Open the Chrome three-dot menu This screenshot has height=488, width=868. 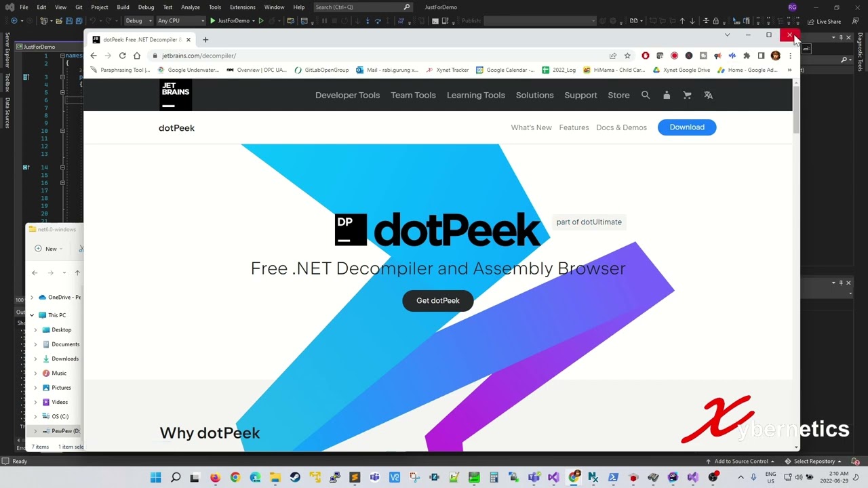pyautogui.click(x=790, y=56)
